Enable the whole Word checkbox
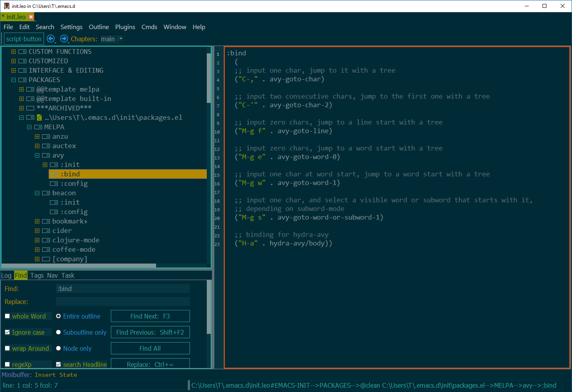The height and width of the screenshot is (392, 572). tap(7, 316)
